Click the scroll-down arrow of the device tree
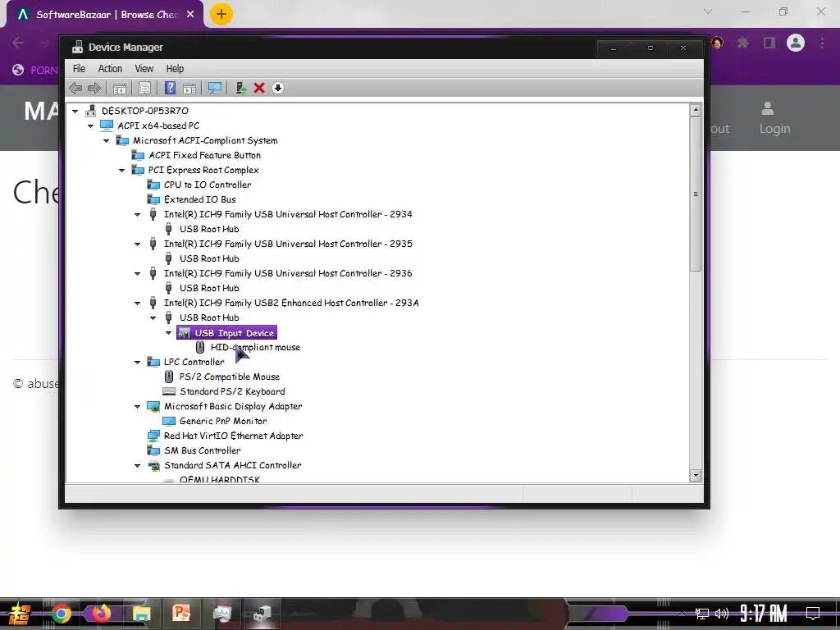Viewport: 840px width, 630px height. (x=696, y=475)
